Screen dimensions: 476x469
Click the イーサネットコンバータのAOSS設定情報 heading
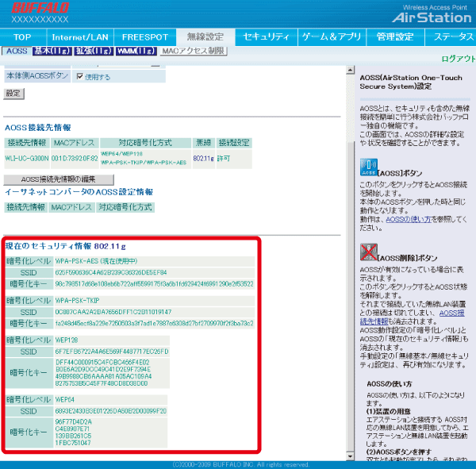[x=79, y=192]
